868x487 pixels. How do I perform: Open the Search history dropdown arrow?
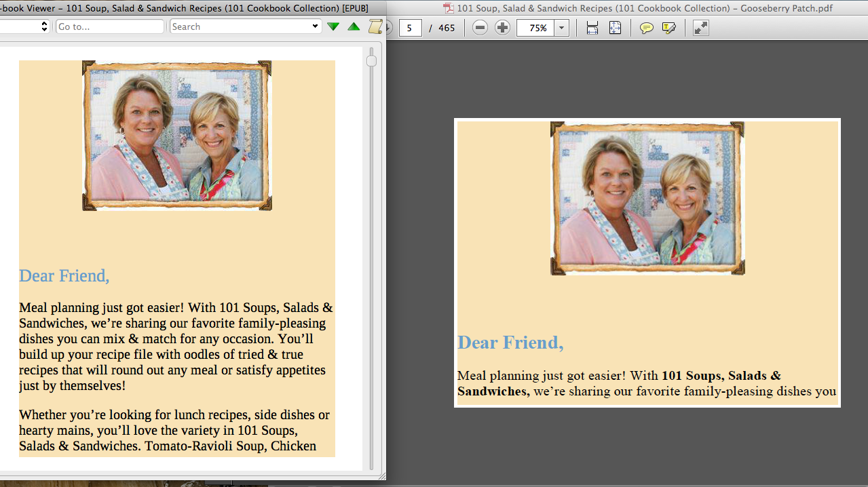316,26
